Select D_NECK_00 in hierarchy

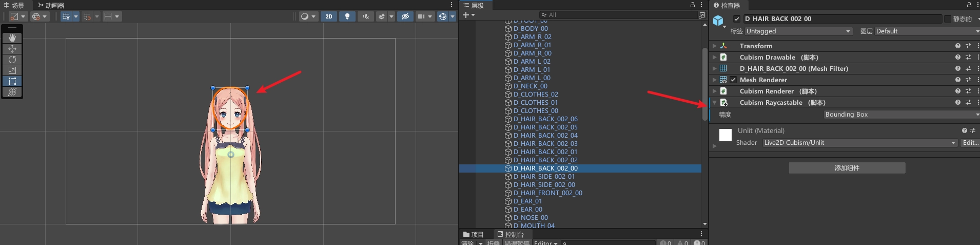(530, 86)
